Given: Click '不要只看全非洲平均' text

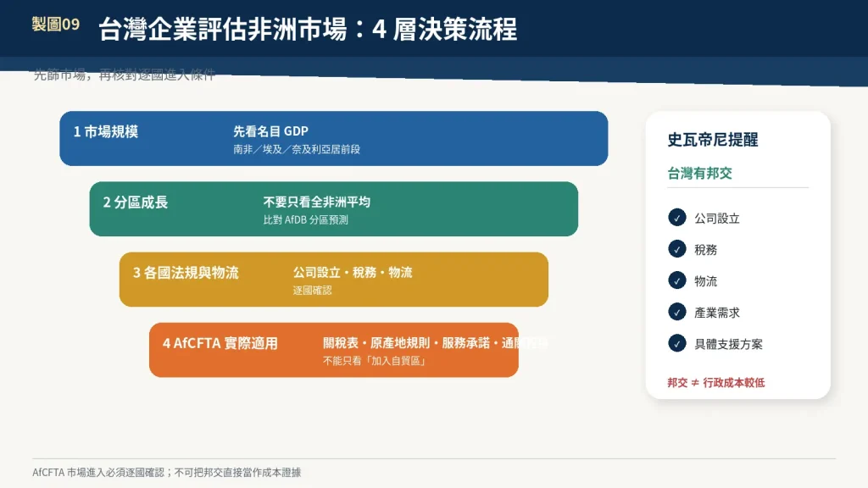Looking at the screenshot, I should [x=317, y=202].
